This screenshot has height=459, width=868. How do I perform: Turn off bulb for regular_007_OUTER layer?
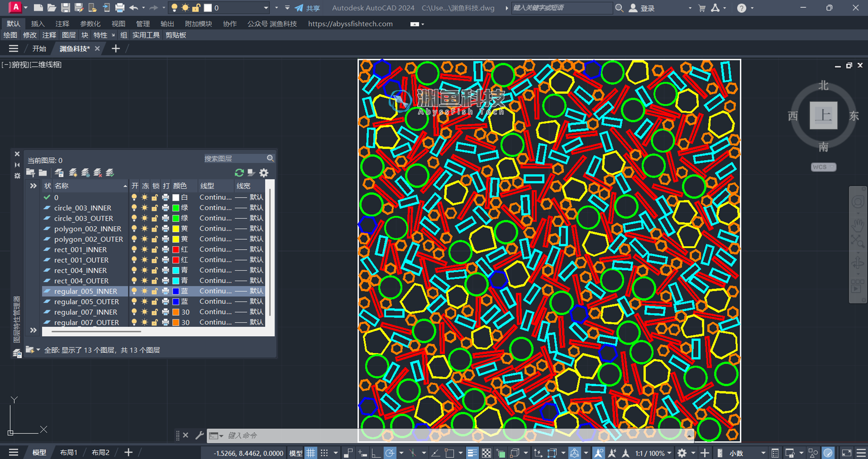[135, 322]
